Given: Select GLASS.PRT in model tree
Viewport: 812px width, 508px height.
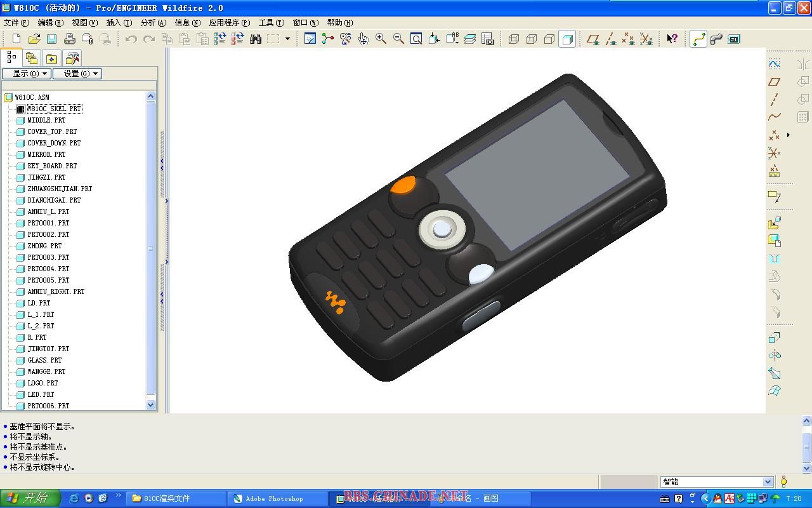Looking at the screenshot, I should click(x=44, y=360).
